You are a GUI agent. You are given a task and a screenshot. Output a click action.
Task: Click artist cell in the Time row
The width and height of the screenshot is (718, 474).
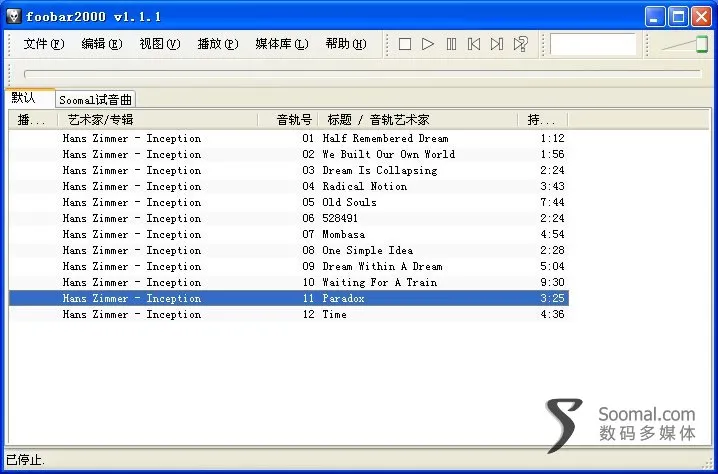coord(132,314)
